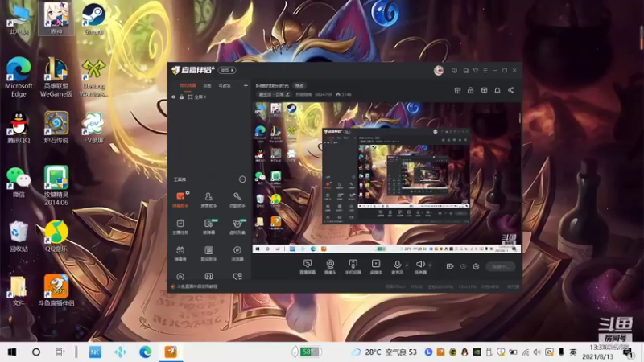Add a 摄像头 camera source
Image resolution: width=644 pixels, height=362 pixels.
pyautogui.click(x=330, y=267)
